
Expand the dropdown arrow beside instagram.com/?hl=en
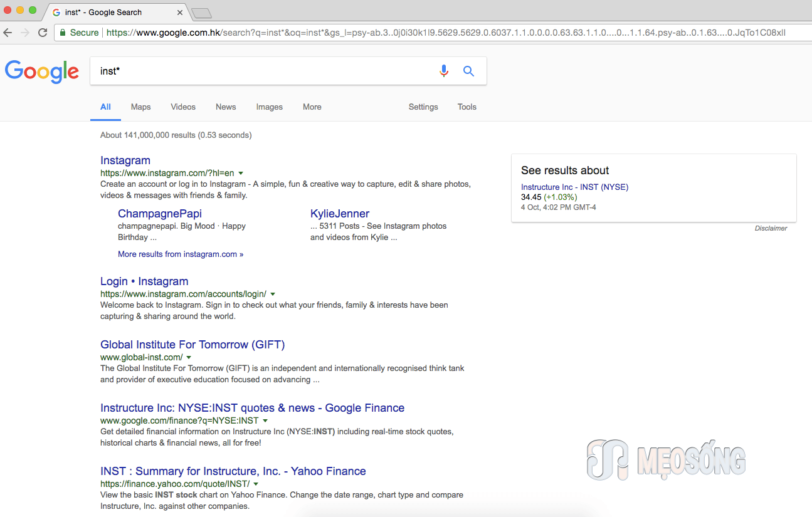coord(241,173)
